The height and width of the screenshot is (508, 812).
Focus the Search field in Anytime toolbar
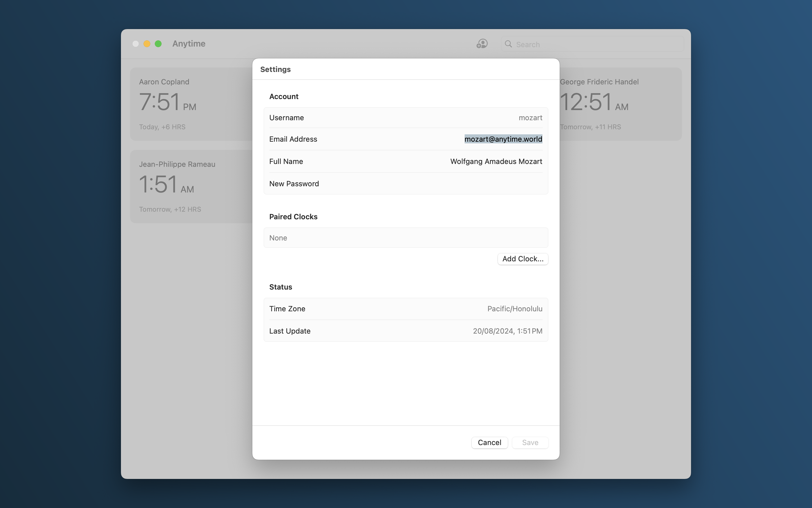(592, 44)
